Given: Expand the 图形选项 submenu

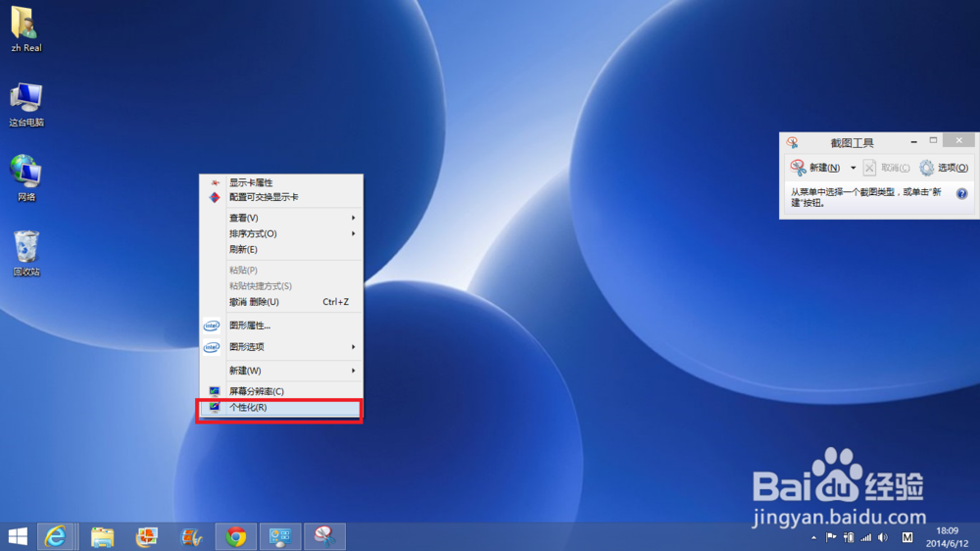Looking at the screenshot, I should [353, 346].
